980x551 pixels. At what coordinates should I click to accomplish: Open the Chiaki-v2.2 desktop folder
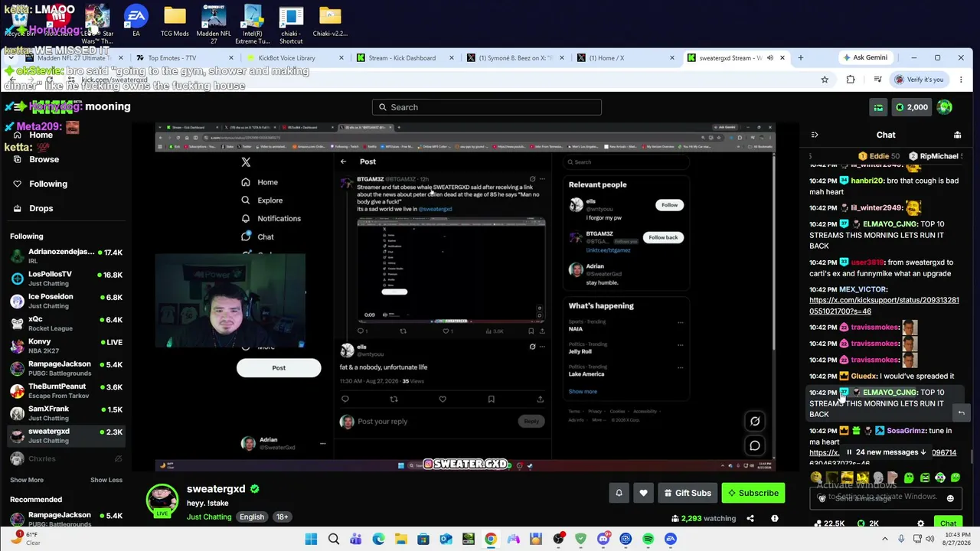coord(330,22)
